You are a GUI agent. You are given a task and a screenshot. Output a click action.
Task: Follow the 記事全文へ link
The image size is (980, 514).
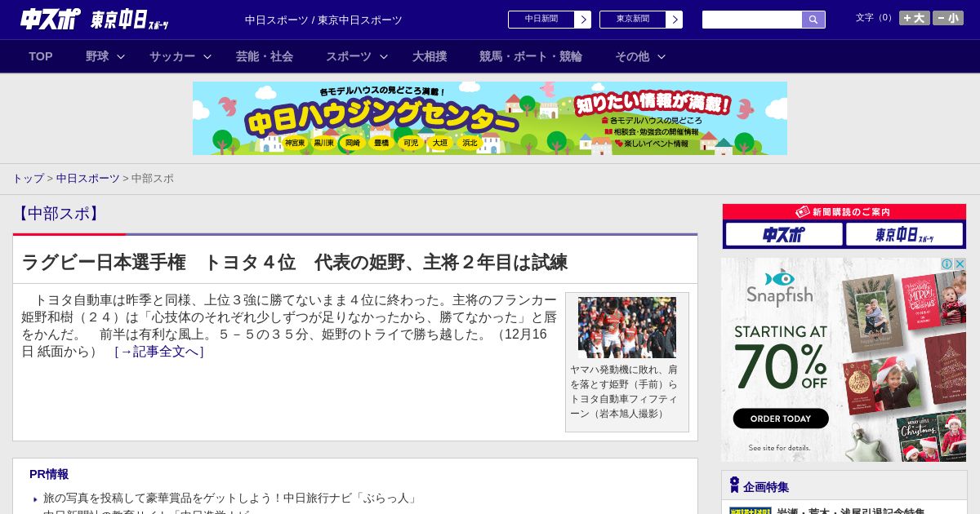(x=159, y=352)
